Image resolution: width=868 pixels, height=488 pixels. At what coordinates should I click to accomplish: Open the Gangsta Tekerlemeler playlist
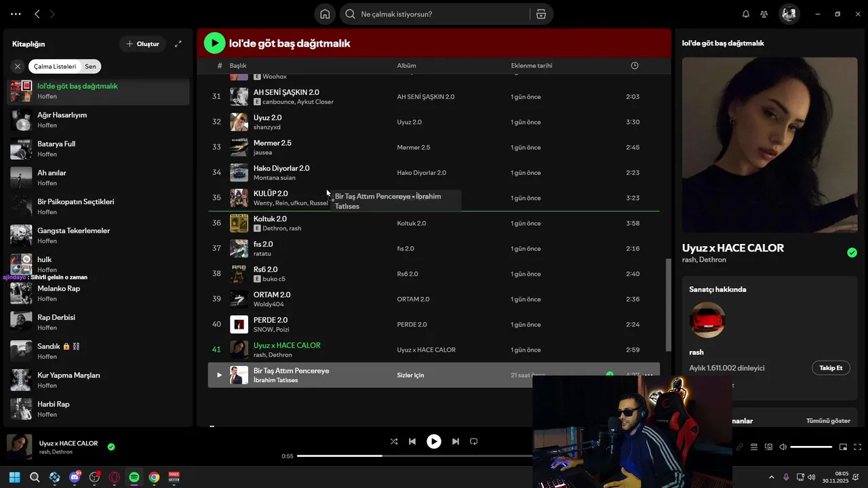[98, 235]
